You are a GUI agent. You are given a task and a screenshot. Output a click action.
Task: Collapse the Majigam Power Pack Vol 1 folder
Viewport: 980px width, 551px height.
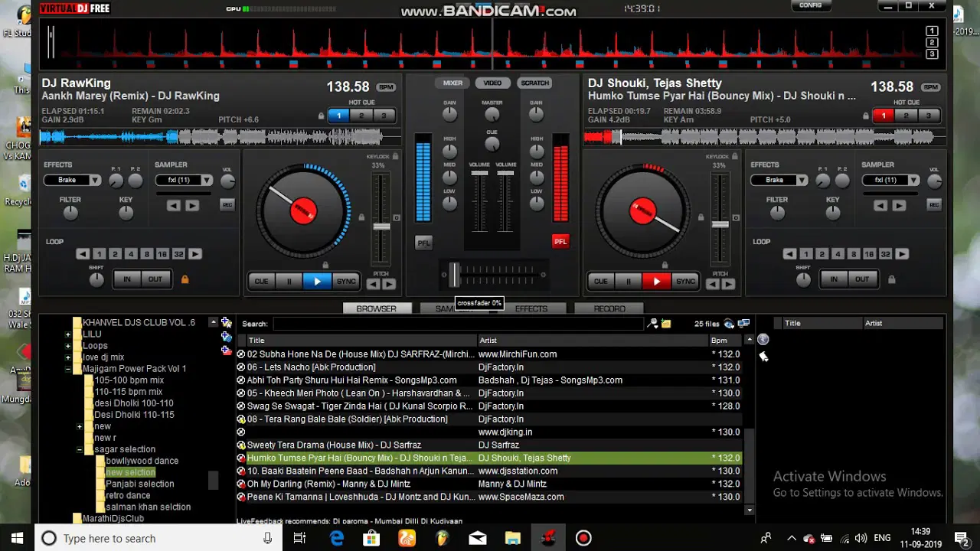[x=68, y=369]
